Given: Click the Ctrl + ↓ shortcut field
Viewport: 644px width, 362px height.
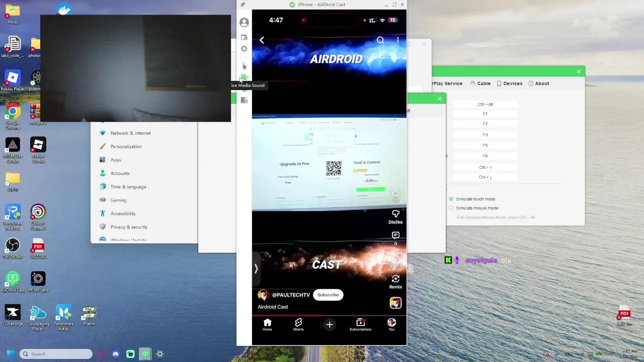Looking at the screenshot, I should 485,177.
